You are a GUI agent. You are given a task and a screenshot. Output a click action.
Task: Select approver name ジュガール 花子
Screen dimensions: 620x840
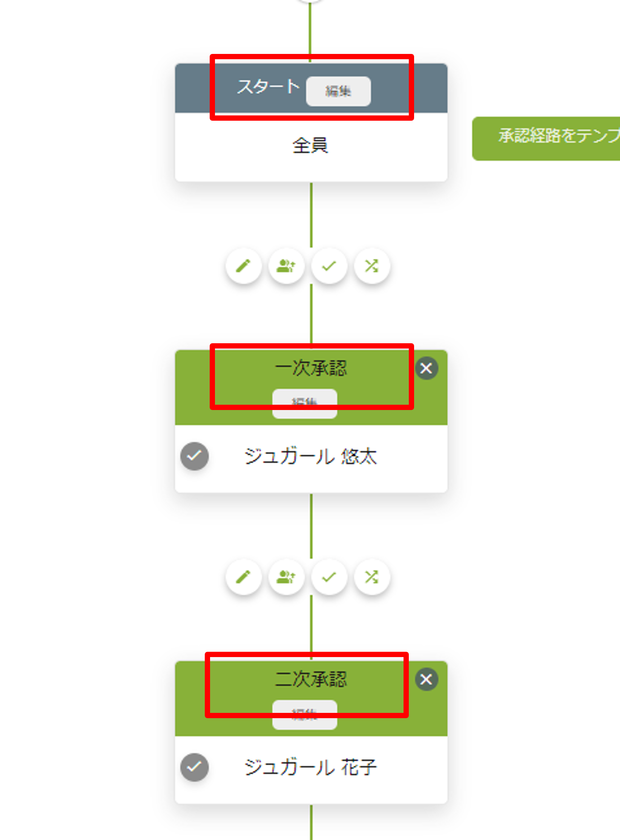(310, 767)
